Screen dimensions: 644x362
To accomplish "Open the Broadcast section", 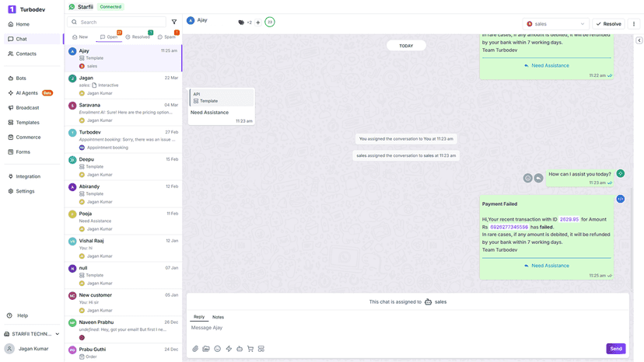I will [23, 107].
